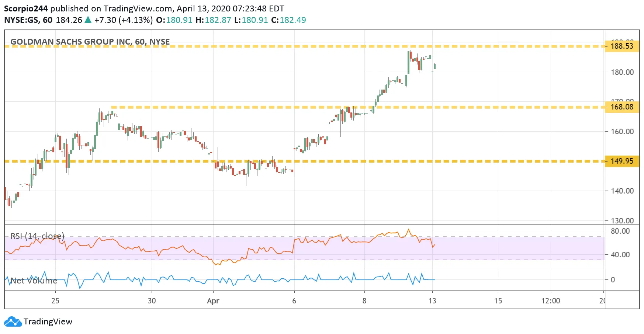The image size is (644, 334).
Task: Click the low value L:180.91
Action: [x=251, y=20]
